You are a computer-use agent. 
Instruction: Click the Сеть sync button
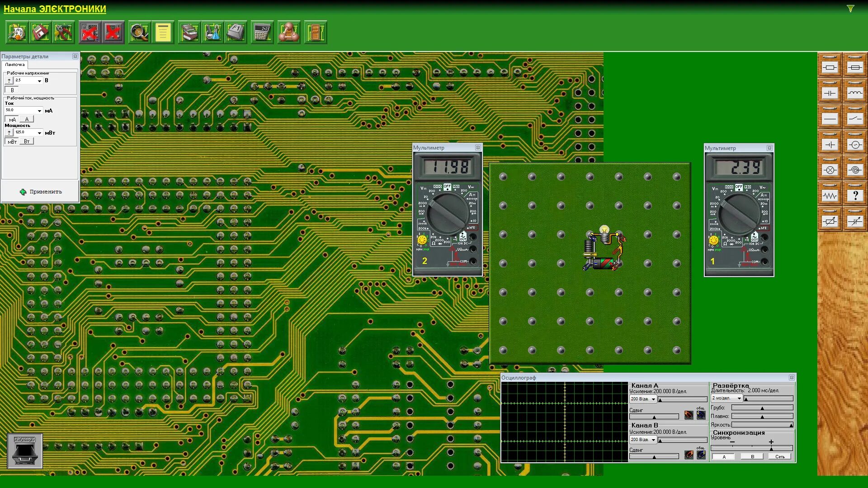780,457
